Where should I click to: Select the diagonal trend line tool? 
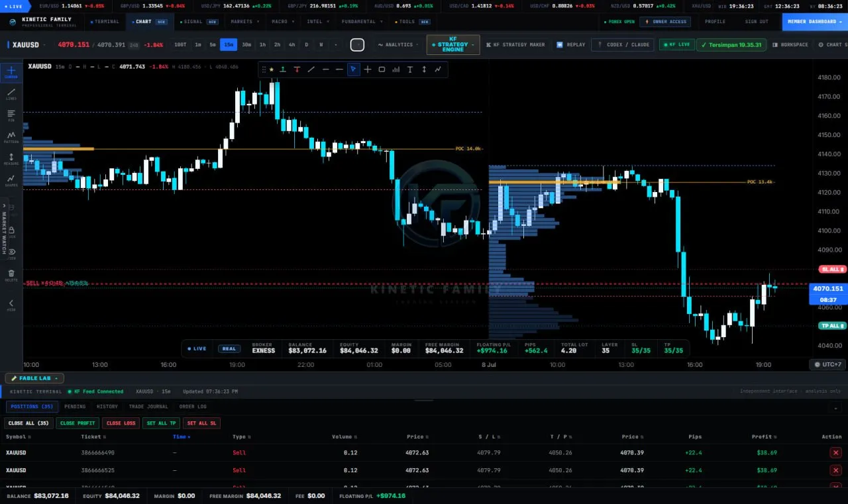tap(311, 69)
